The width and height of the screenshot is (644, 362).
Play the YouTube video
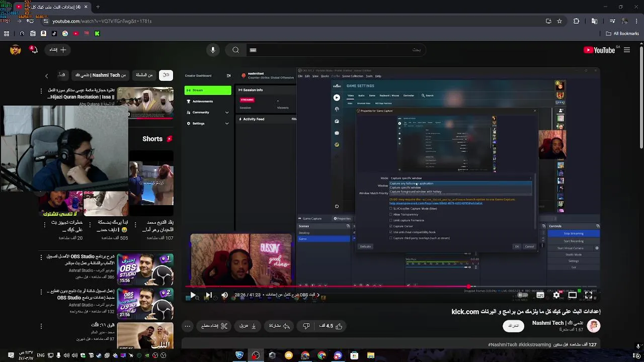point(193,295)
